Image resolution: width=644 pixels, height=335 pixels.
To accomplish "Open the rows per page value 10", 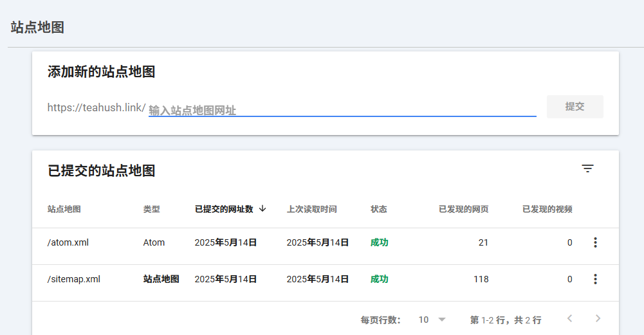I will click(x=423, y=320).
